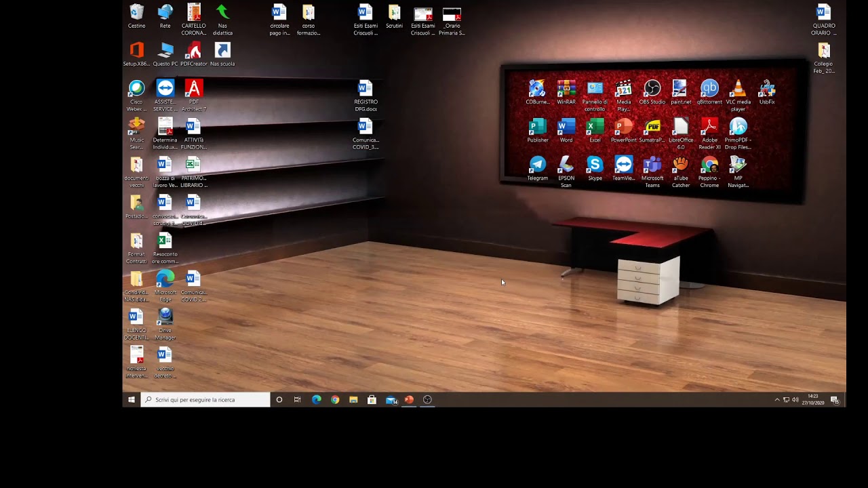
Task: Show hidden system tray icons
Action: 777,400
